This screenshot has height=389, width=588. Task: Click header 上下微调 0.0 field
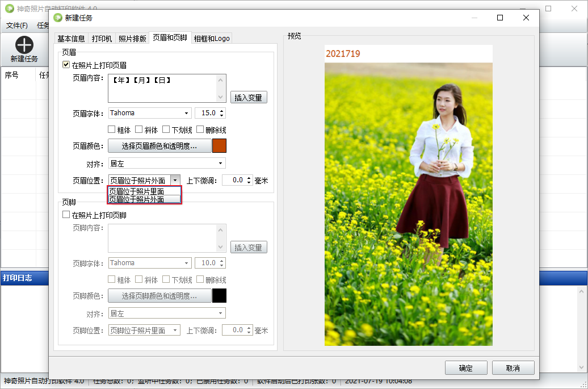(234, 181)
